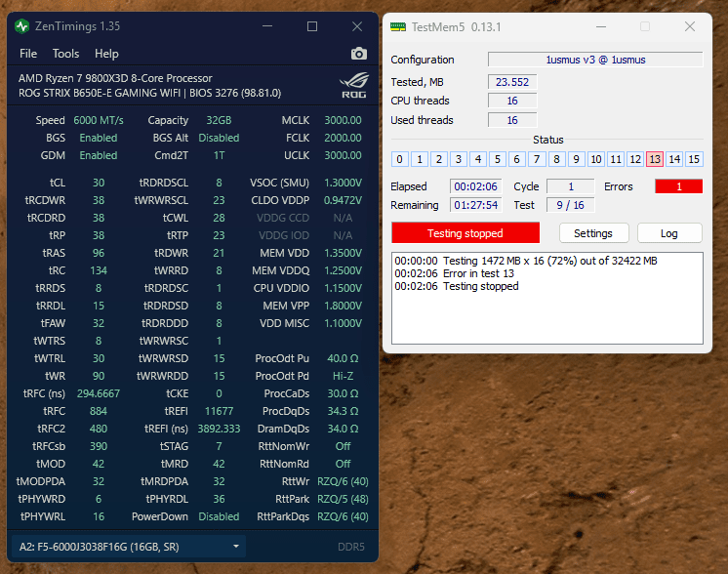
Task: Click the ROG logo in ZenTimings
Action: pos(354,86)
